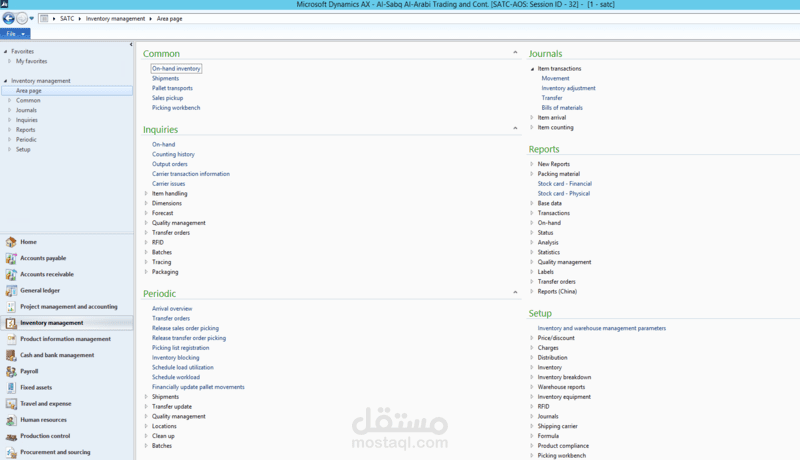Expand Reports (China) node
Viewport: 800px width, 460px height.
tap(532, 291)
